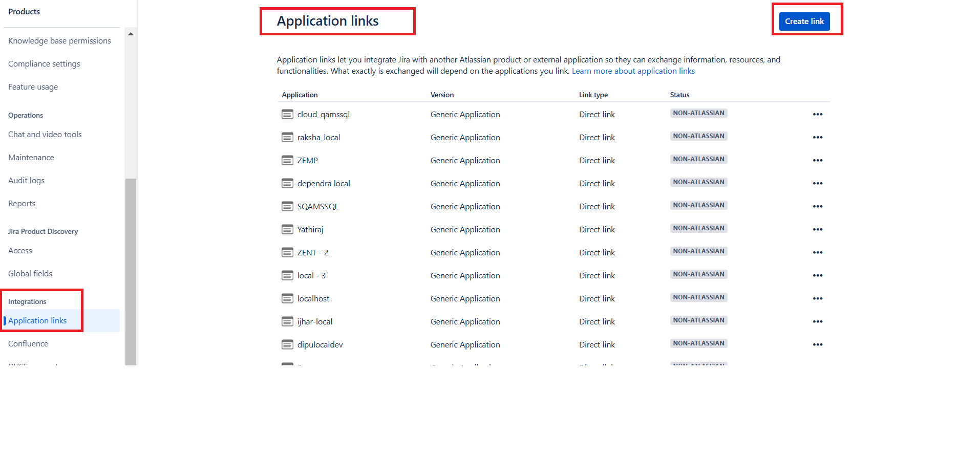Go to Audit logs in sidebar

tap(26, 181)
